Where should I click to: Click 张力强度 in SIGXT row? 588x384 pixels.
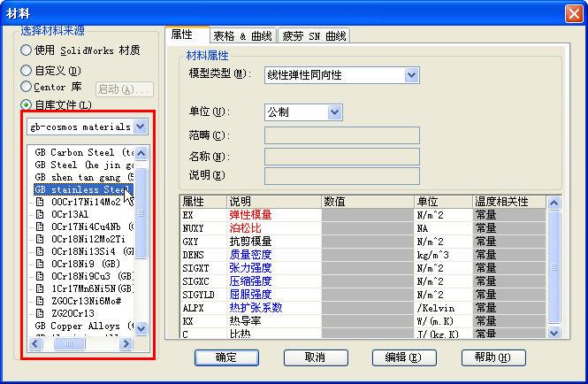tap(250, 268)
